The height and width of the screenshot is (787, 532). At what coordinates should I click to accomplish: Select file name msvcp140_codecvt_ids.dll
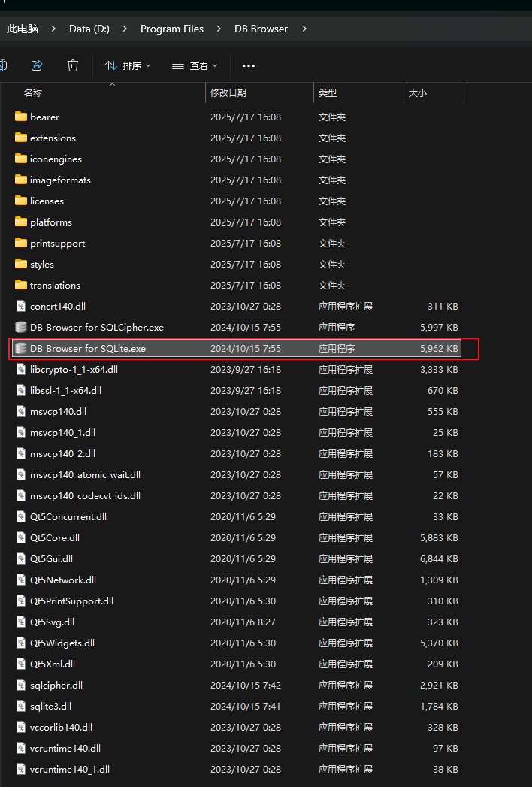pyautogui.click(x=86, y=496)
